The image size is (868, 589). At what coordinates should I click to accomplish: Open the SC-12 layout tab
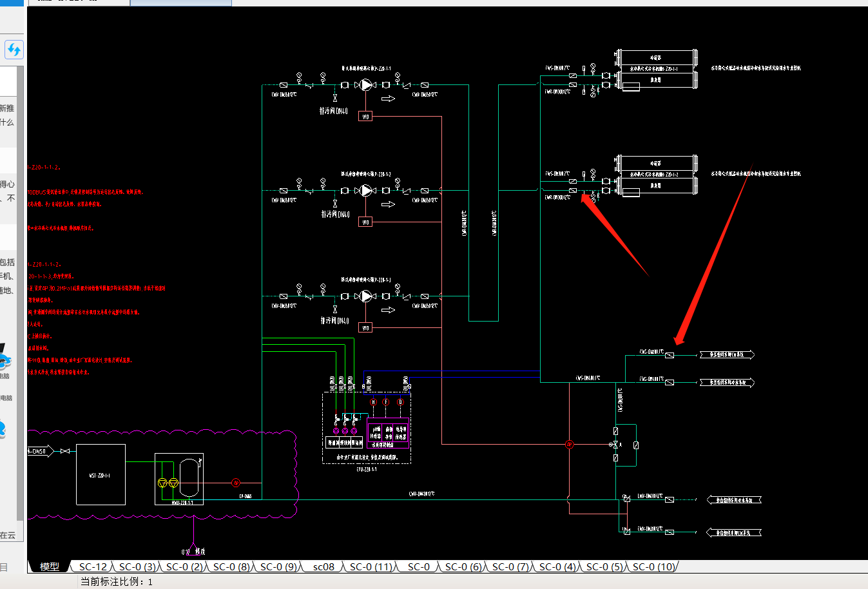click(93, 567)
